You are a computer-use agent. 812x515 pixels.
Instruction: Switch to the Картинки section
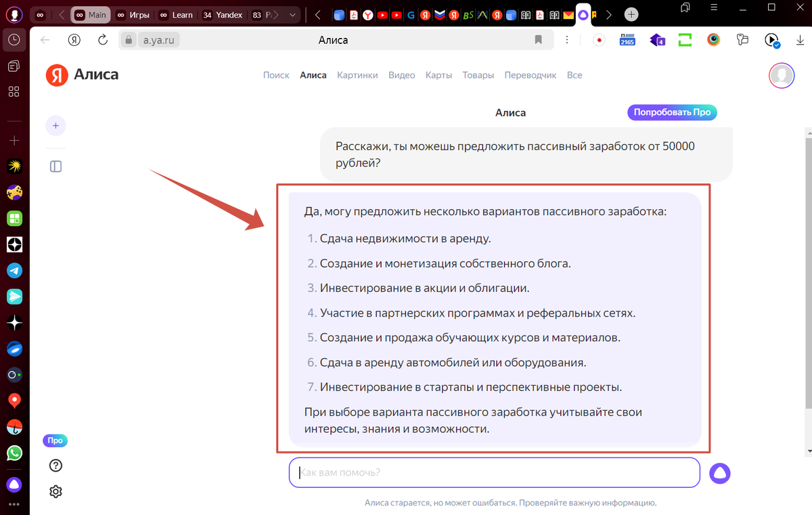357,74
